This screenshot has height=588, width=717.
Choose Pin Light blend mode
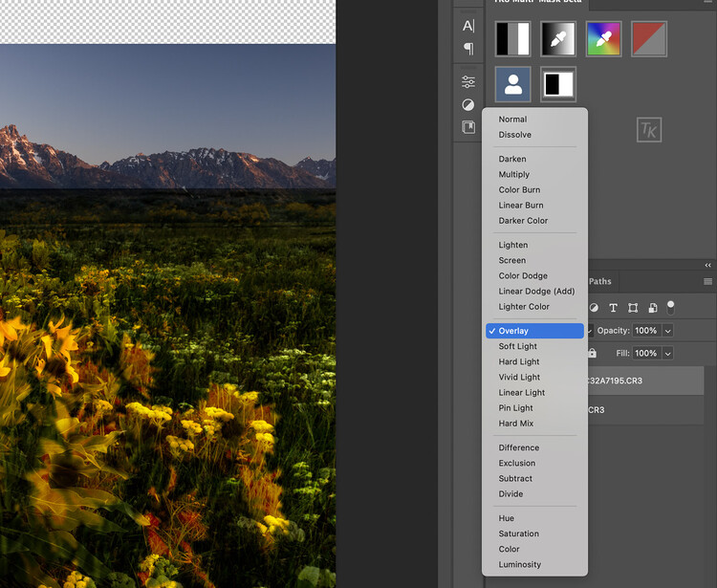pyautogui.click(x=516, y=408)
